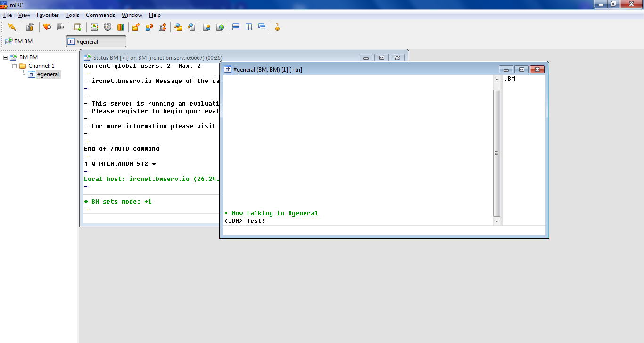Screen dimensions: 644x343
Task: Open the Favorites menu
Action: [48, 15]
